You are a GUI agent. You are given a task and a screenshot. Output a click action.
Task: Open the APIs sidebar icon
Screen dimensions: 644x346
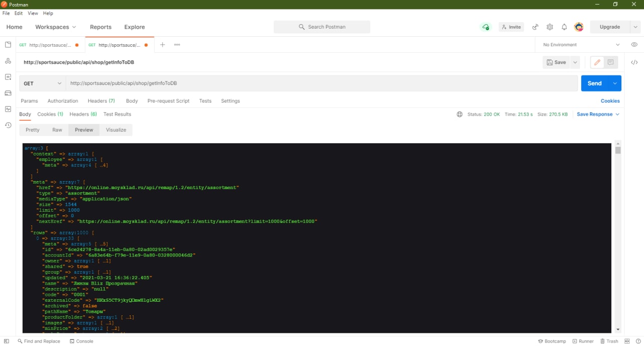tap(8, 61)
